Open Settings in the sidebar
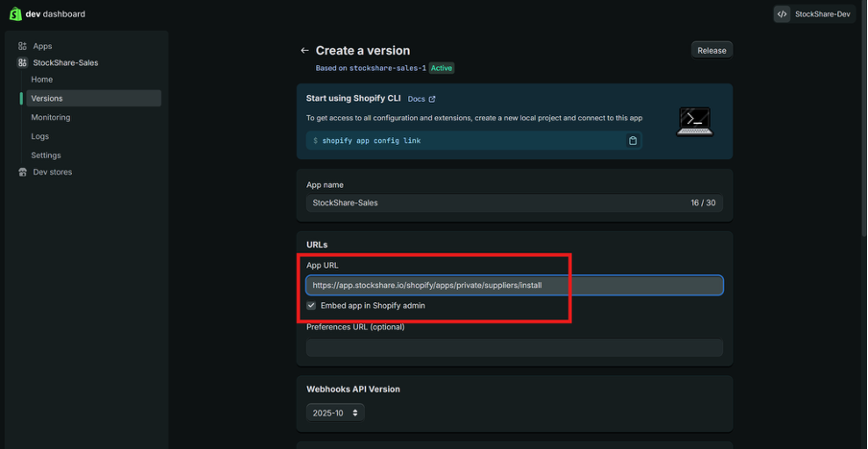Screen dimensions: 868x449 [45, 155]
